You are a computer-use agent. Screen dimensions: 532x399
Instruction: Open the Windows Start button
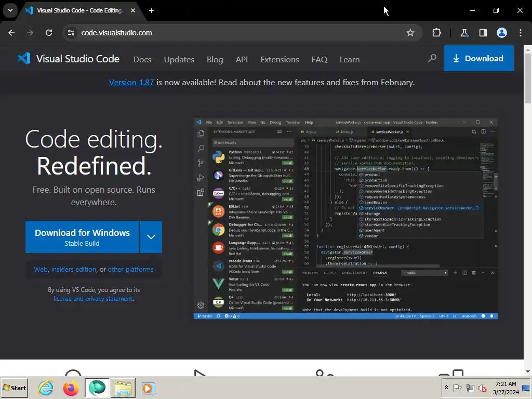coord(14,388)
